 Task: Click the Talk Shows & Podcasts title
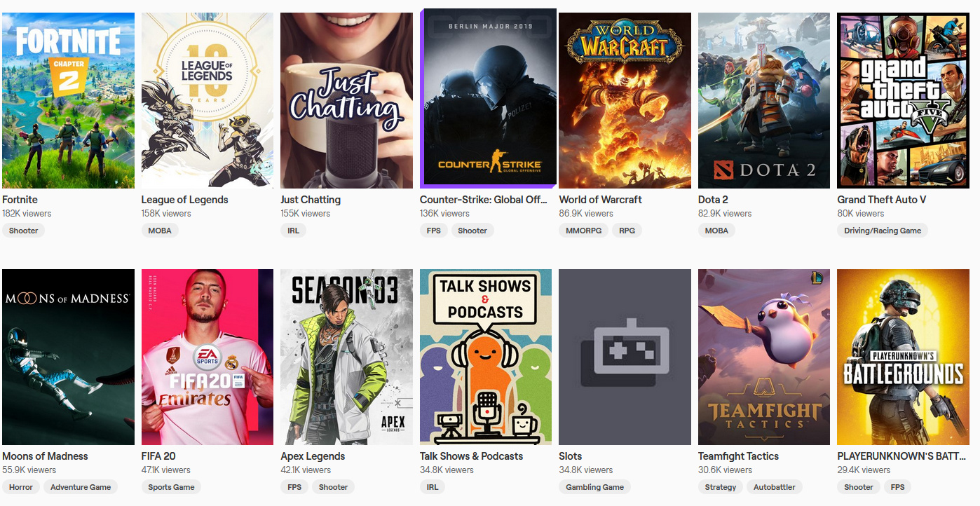click(x=471, y=456)
